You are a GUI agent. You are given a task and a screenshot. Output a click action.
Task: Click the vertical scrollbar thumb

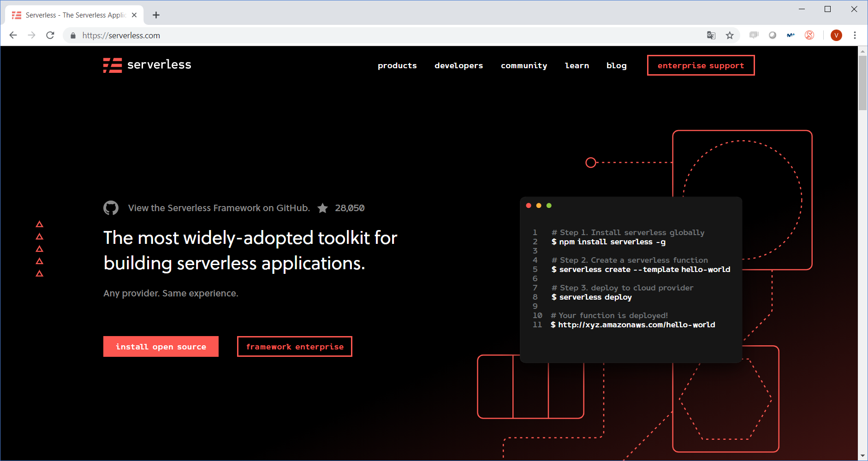click(862, 83)
